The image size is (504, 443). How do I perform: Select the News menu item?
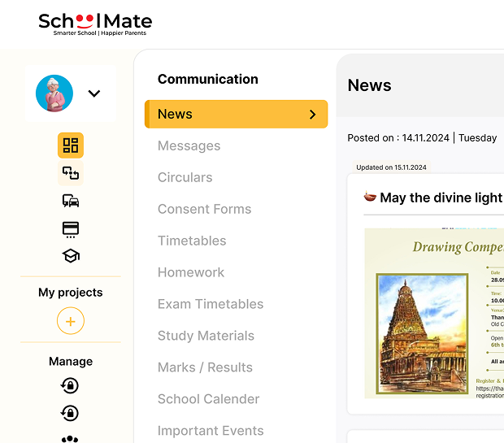point(237,114)
